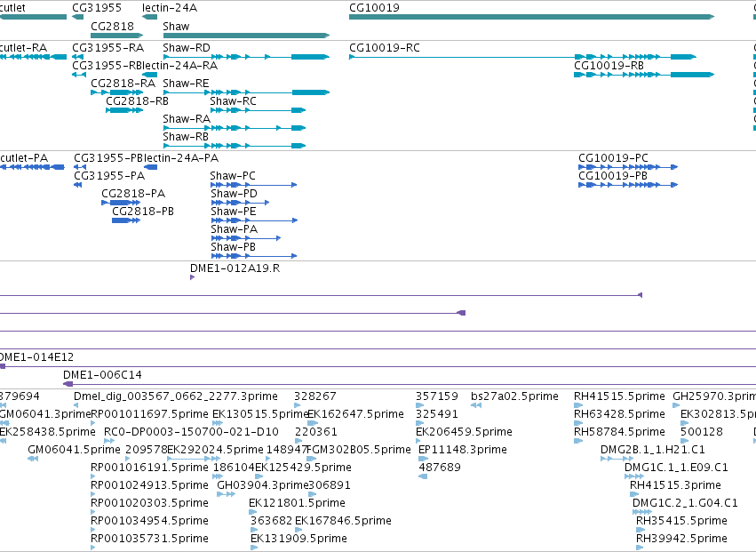Click the RH58784.5prime label
The height and width of the screenshot is (552, 756).
619,432
